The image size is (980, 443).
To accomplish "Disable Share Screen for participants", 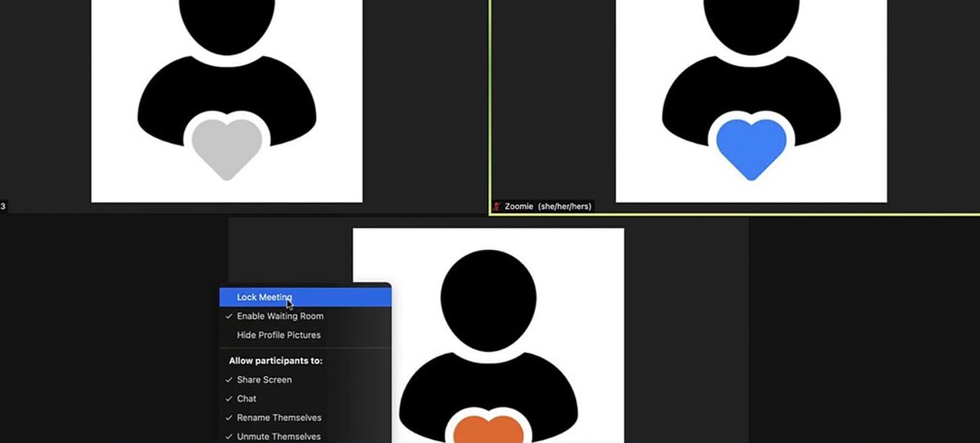I will (264, 380).
